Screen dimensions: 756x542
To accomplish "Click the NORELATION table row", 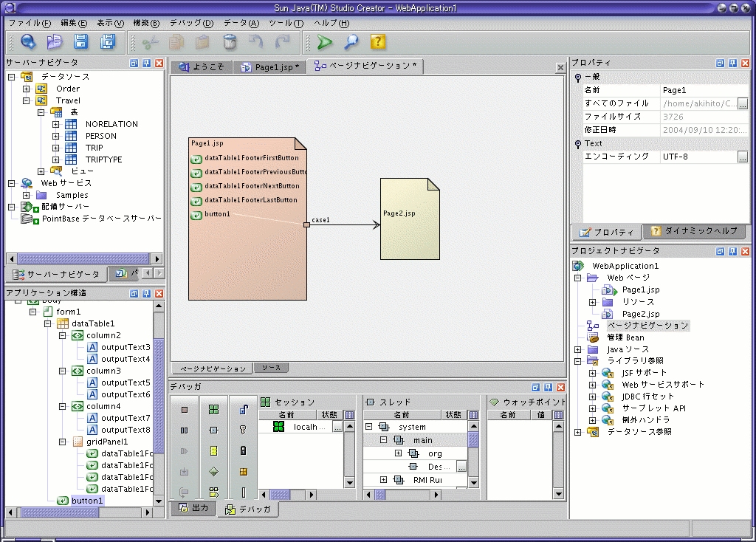I will tap(111, 124).
